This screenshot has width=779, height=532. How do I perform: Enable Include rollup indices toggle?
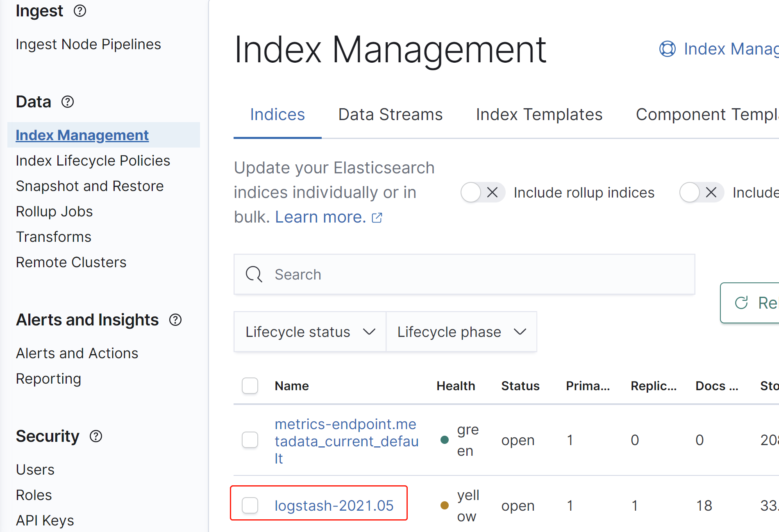click(x=483, y=192)
